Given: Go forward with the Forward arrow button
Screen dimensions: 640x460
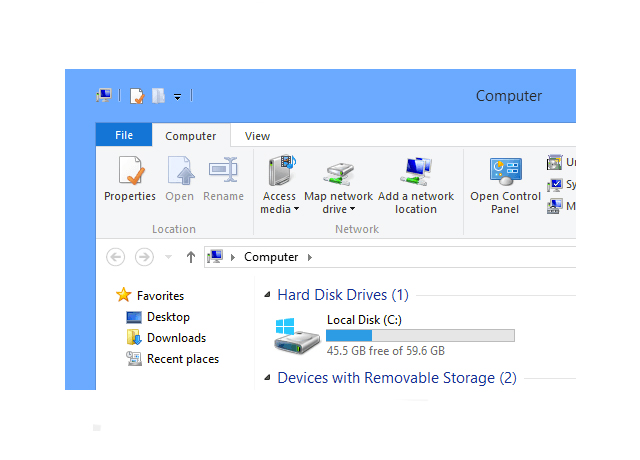Looking at the screenshot, I should 144,257.
